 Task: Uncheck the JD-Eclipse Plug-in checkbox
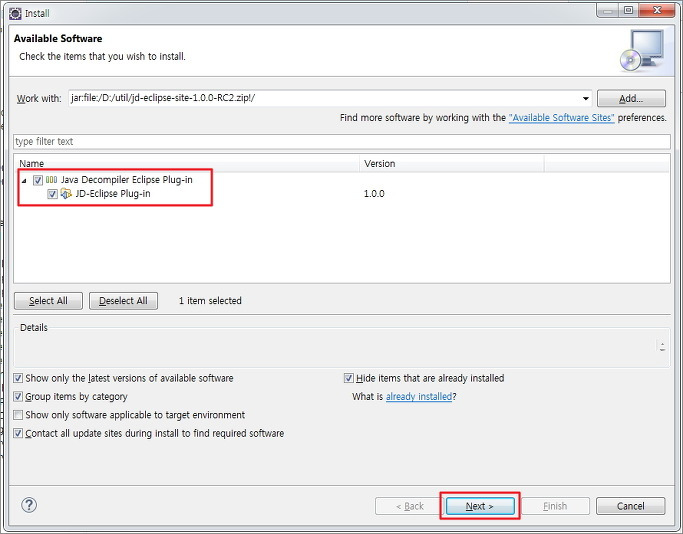(52, 194)
